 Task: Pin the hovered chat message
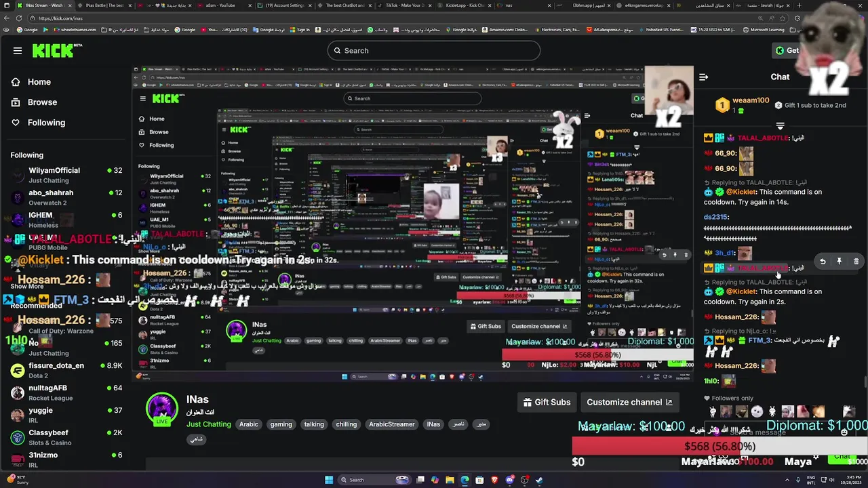839,262
